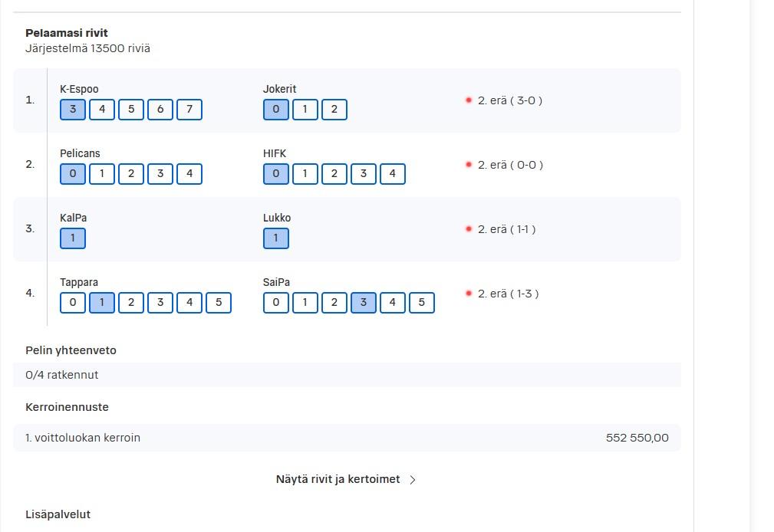Click the 1. voittoluokan kerroin row
Screen dimensions: 774x532
pos(347,438)
